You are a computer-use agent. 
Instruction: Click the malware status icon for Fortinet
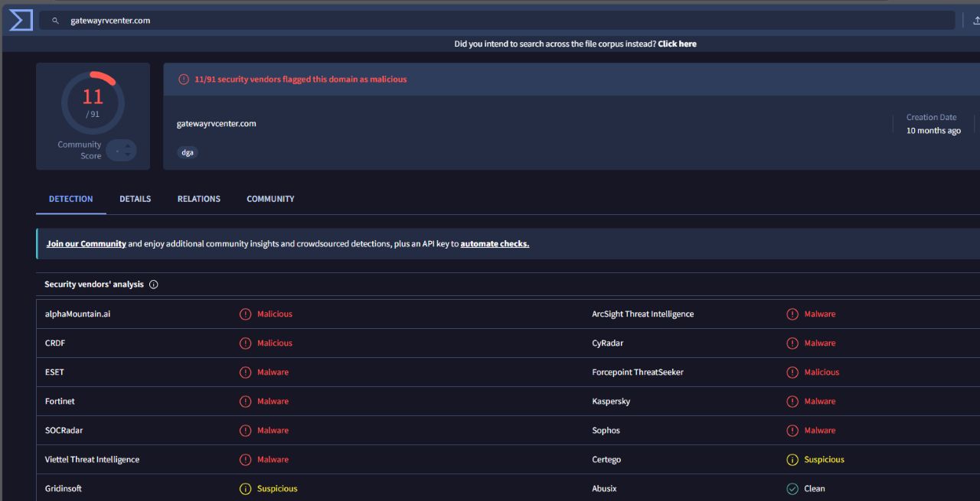[x=245, y=402]
